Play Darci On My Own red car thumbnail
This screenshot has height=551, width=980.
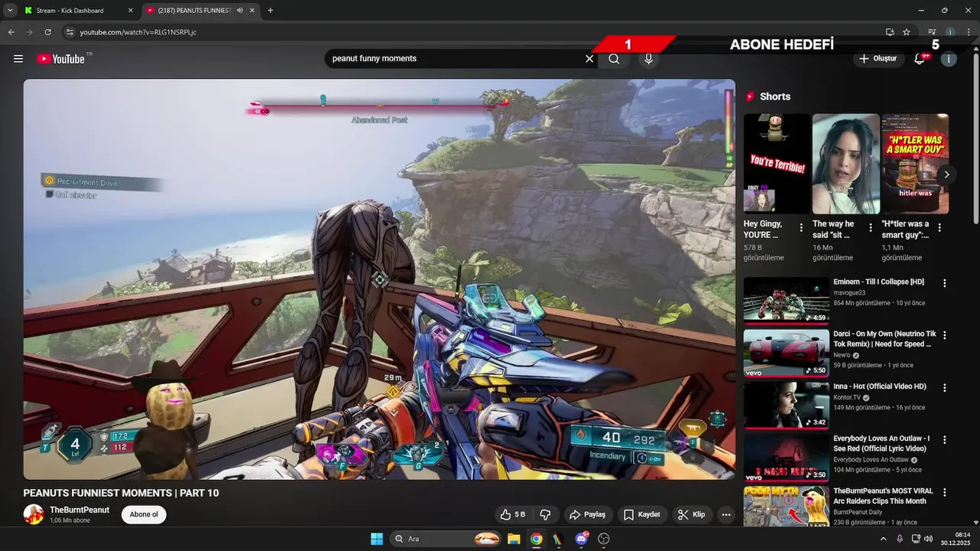coord(786,354)
